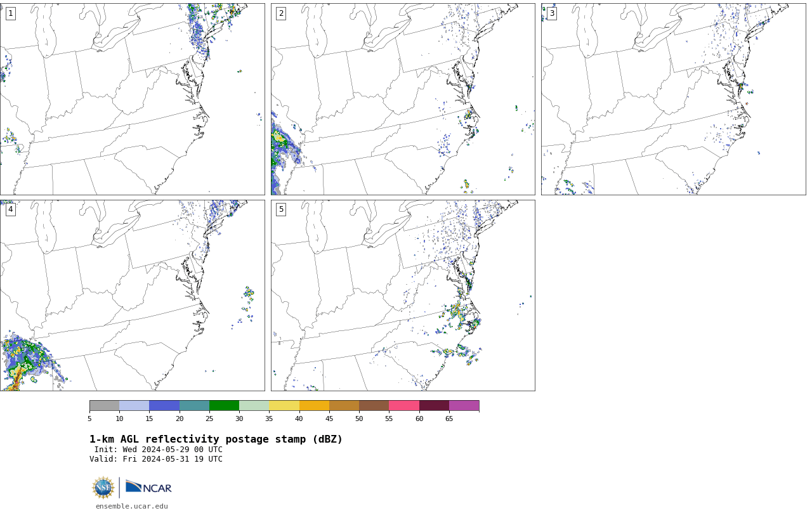Click the Valid: Fri 2024-05-31 19 UTC line
Screen dimensions: 812x513
tap(156, 459)
